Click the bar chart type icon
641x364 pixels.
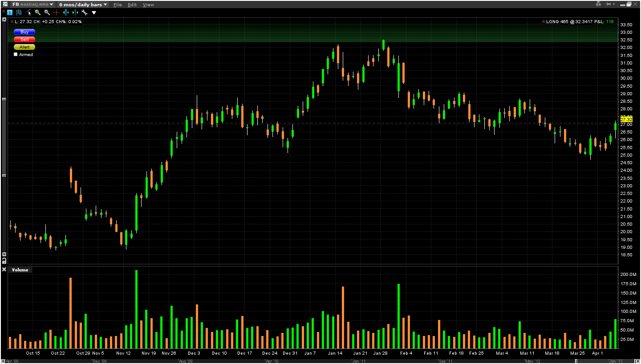click(x=19, y=12)
